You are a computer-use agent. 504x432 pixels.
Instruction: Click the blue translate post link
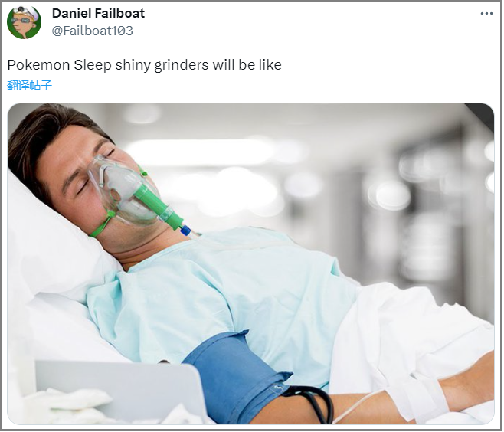tap(29, 85)
